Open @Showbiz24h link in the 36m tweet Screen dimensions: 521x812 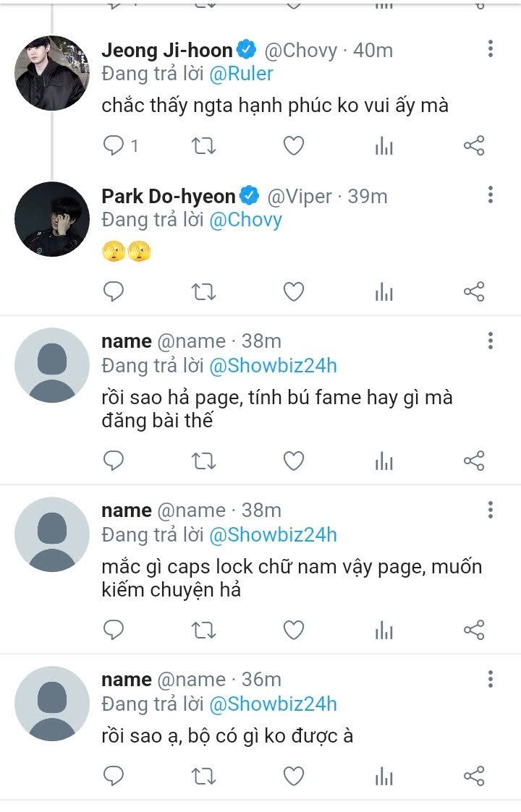click(273, 704)
